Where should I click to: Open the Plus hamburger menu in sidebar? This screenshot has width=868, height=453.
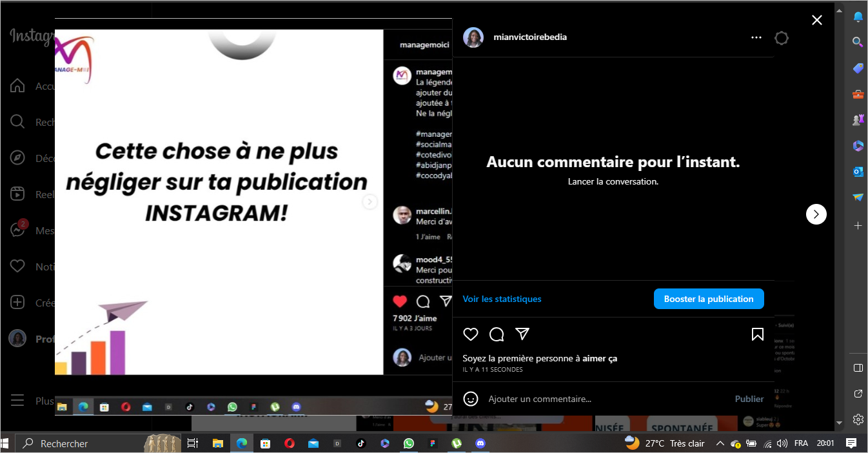pos(17,401)
